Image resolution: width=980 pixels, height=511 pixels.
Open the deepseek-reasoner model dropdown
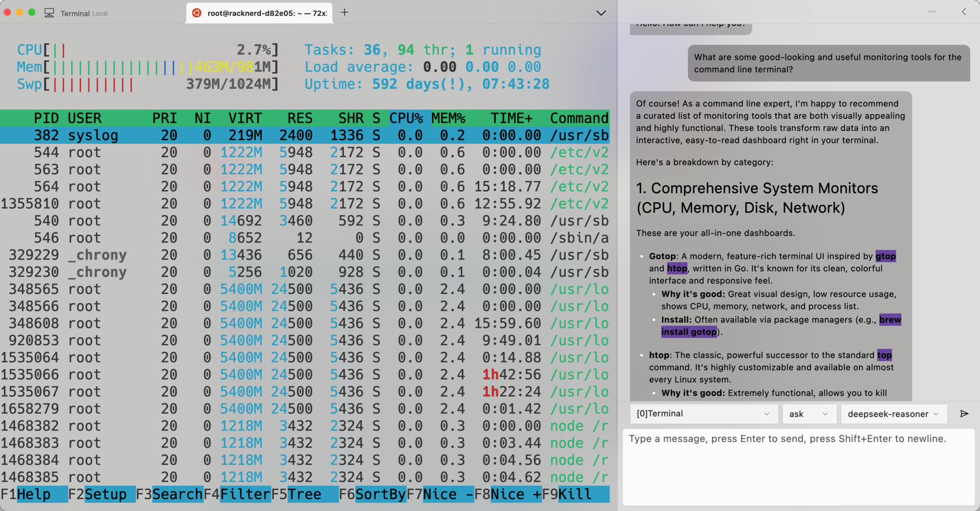[x=893, y=414]
